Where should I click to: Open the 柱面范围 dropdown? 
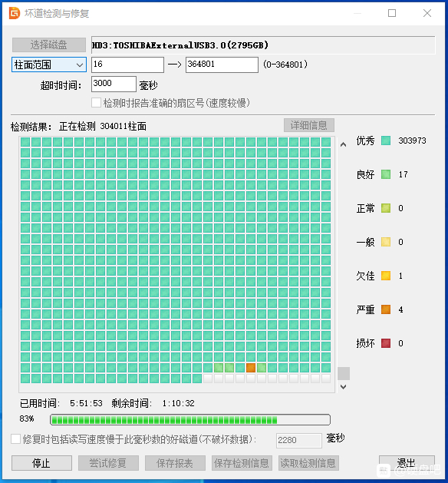49,65
